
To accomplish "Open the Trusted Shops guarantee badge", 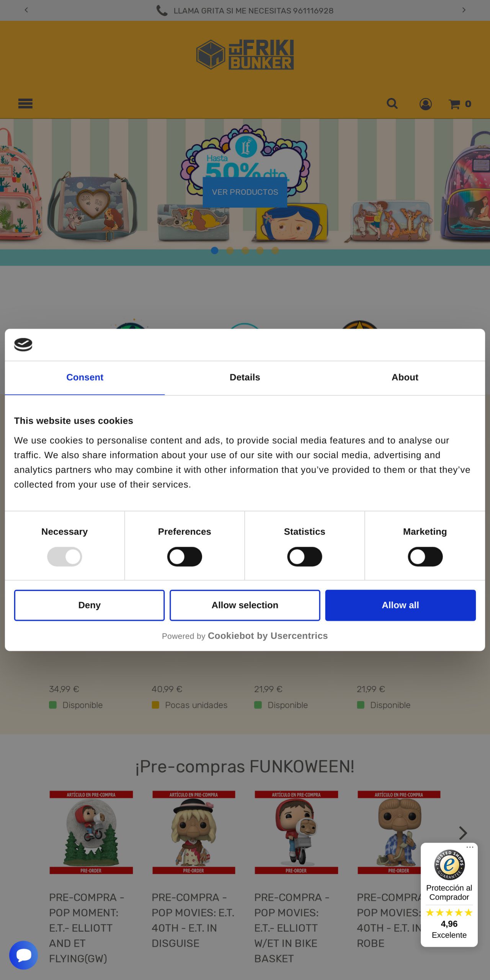I will pos(449,894).
